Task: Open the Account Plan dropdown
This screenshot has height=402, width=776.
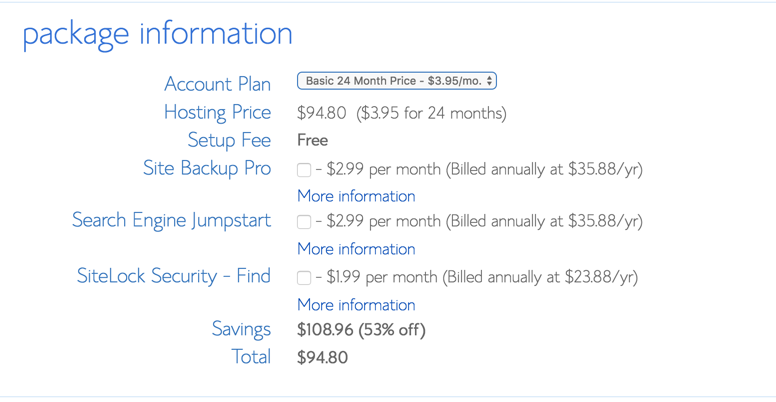Action: coord(396,81)
